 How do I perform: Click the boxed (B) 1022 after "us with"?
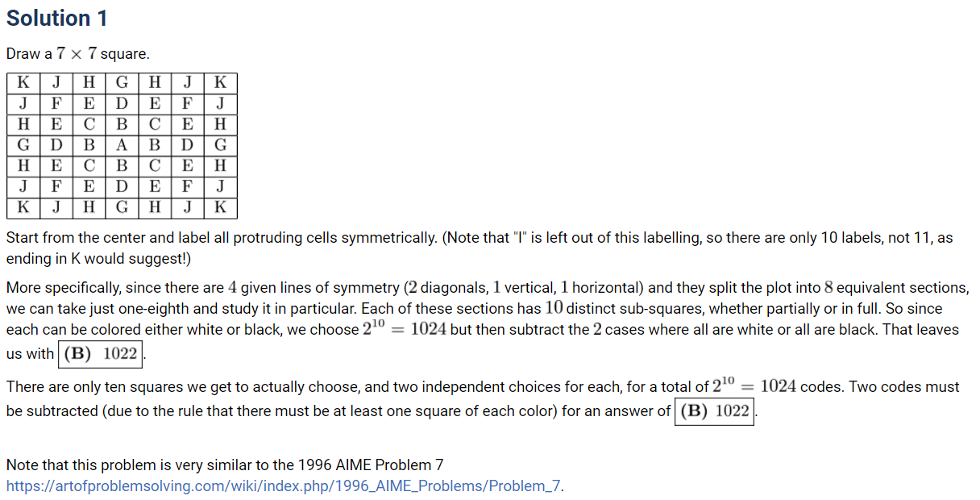(x=100, y=353)
